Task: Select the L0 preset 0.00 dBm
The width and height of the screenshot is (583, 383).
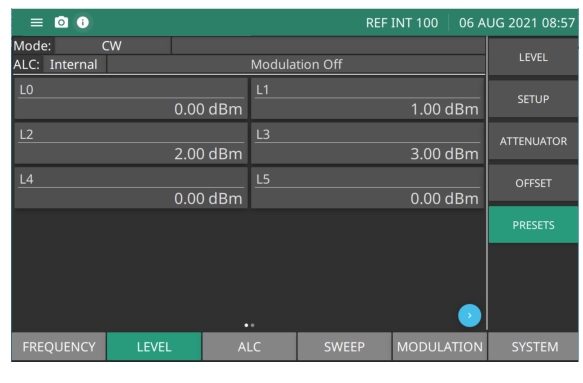Action: pyautogui.click(x=131, y=99)
